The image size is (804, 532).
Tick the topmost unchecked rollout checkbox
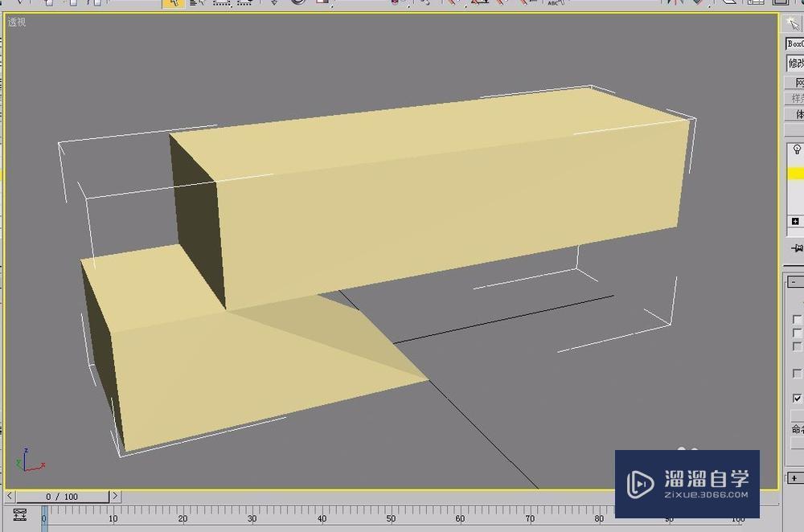pyautogui.click(x=797, y=319)
